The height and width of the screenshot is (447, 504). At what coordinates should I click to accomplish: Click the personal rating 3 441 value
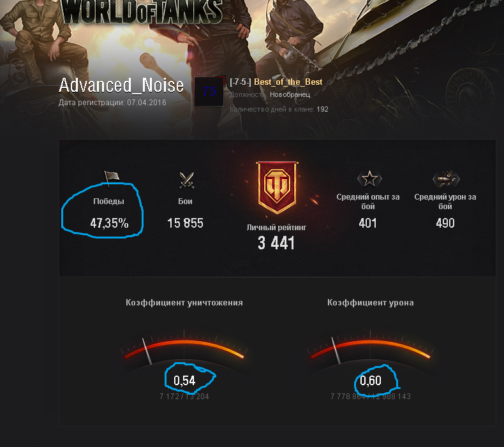[x=276, y=243]
